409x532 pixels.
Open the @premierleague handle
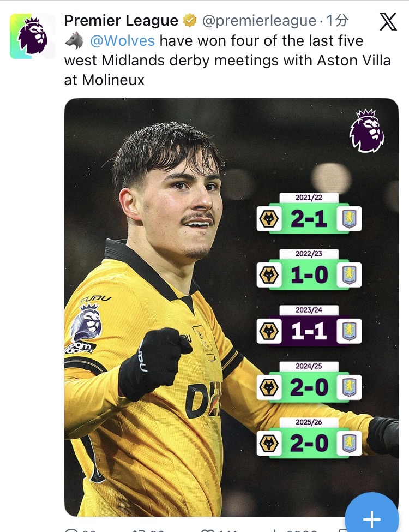259,21
